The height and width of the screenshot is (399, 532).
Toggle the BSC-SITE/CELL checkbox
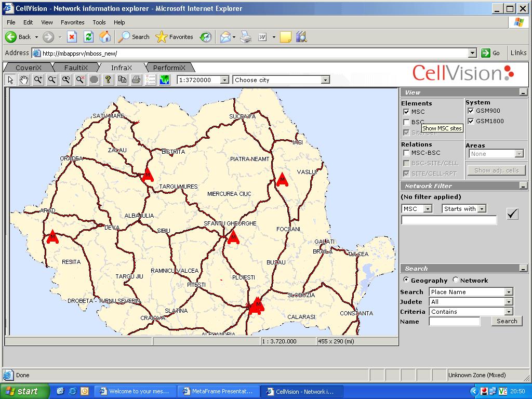[406, 163]
